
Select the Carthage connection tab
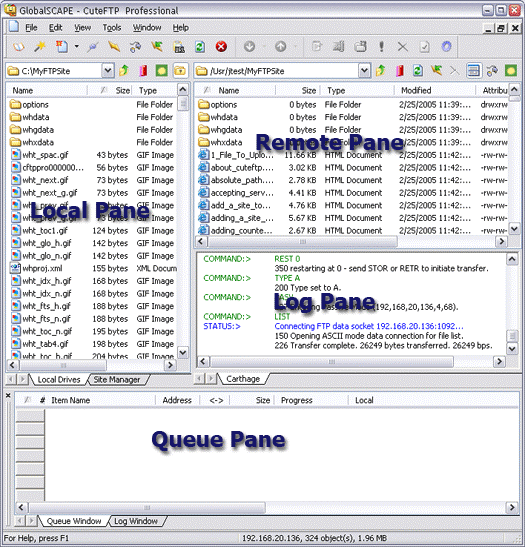click(243, 379)
